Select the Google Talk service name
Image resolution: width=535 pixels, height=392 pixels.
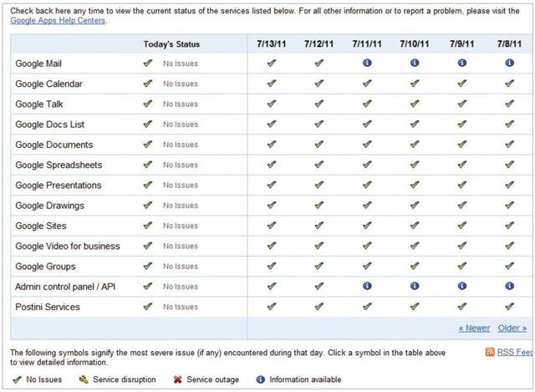pos(39,104)
